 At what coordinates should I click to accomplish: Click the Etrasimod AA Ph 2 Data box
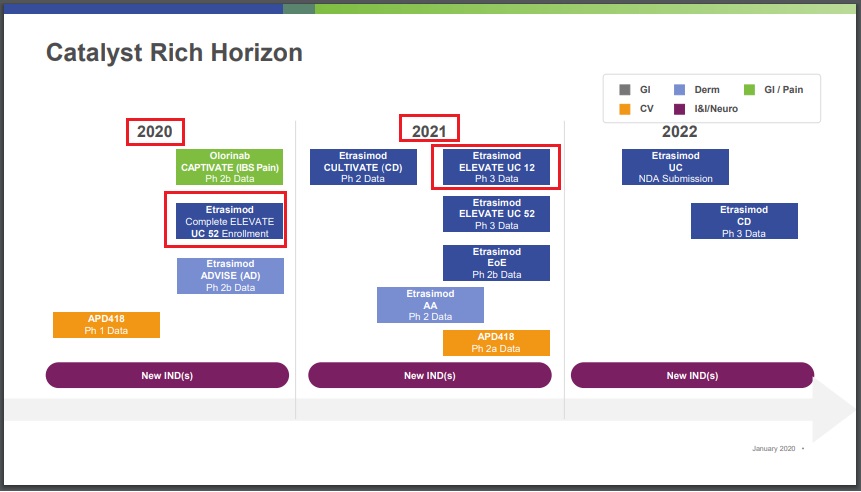click(430, 305)
